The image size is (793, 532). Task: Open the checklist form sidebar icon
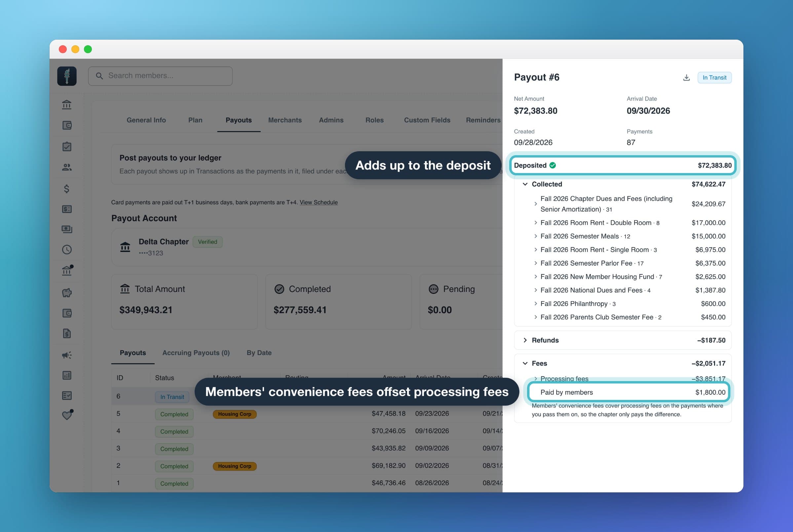[x=67, y=396]
